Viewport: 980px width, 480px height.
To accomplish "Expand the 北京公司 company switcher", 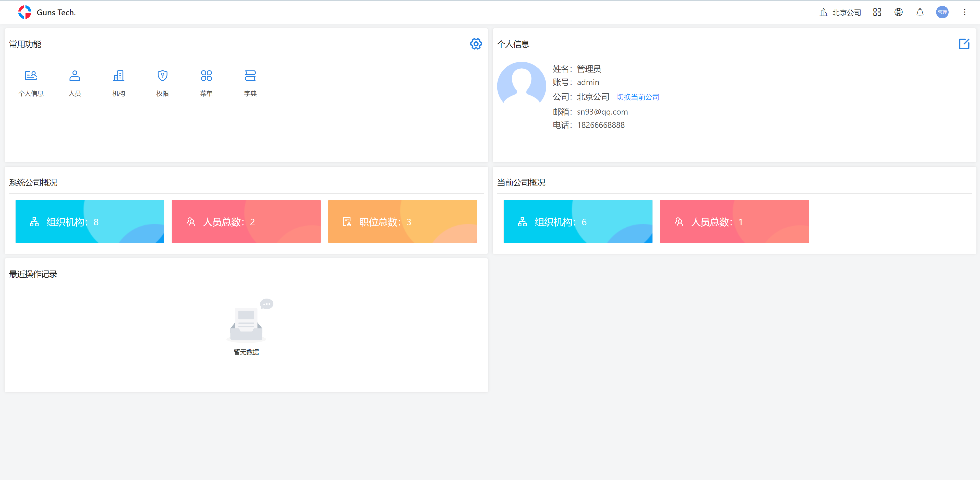I will (x=840, y=13).
